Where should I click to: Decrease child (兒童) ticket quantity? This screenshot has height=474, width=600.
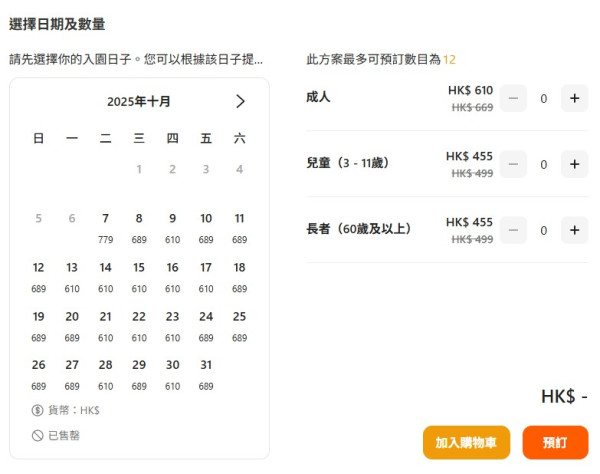(x=513, y=164)
